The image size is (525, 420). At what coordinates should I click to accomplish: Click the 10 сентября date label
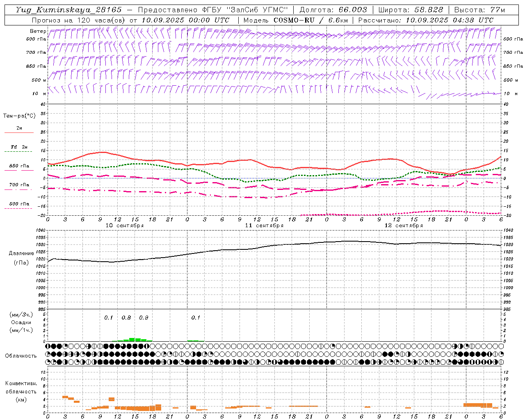tap(125, 226)
